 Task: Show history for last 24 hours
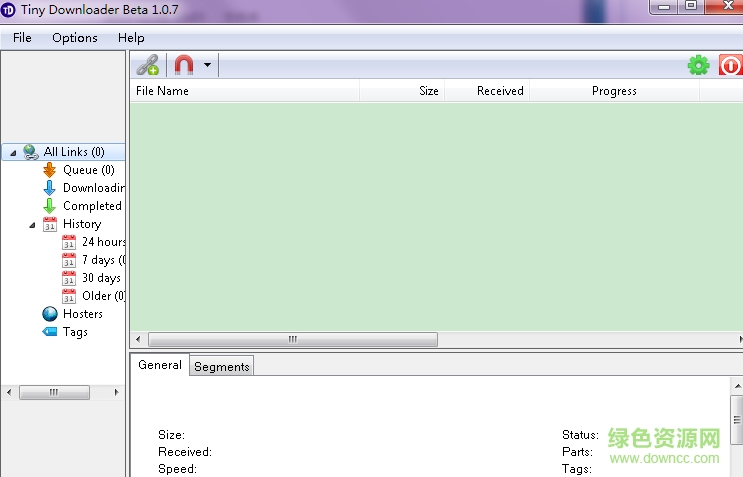click(x=103, y=242)
